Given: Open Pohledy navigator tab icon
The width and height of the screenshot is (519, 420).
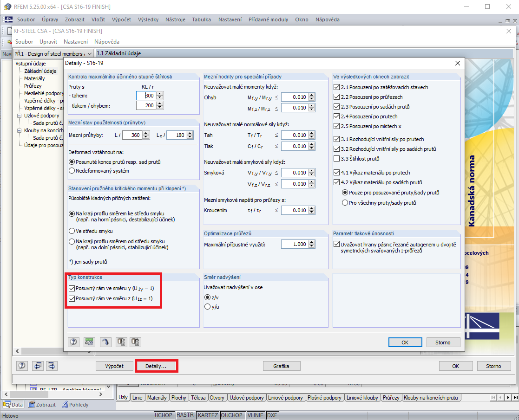Looking at the screenshot, I should coord(65,405).
